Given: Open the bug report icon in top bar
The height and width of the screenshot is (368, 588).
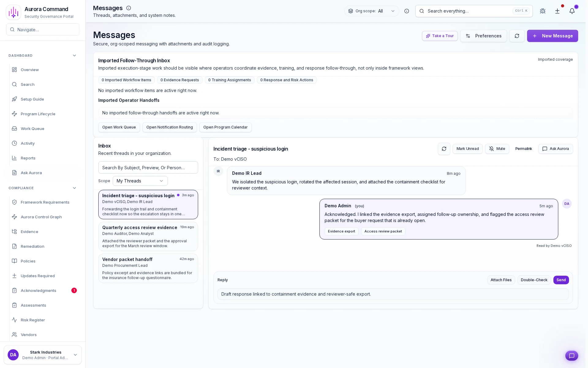Looking at the screenshot, I should (x=543, y=11).
